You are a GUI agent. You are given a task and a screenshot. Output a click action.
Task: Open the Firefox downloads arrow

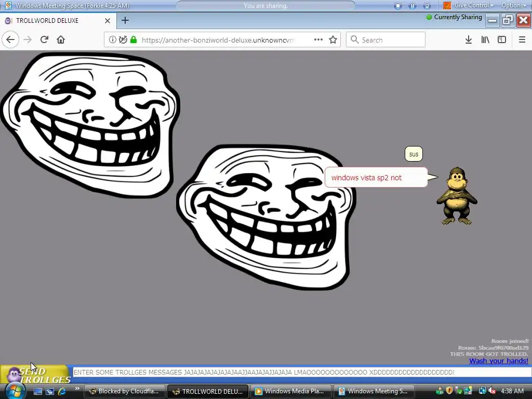469,39
